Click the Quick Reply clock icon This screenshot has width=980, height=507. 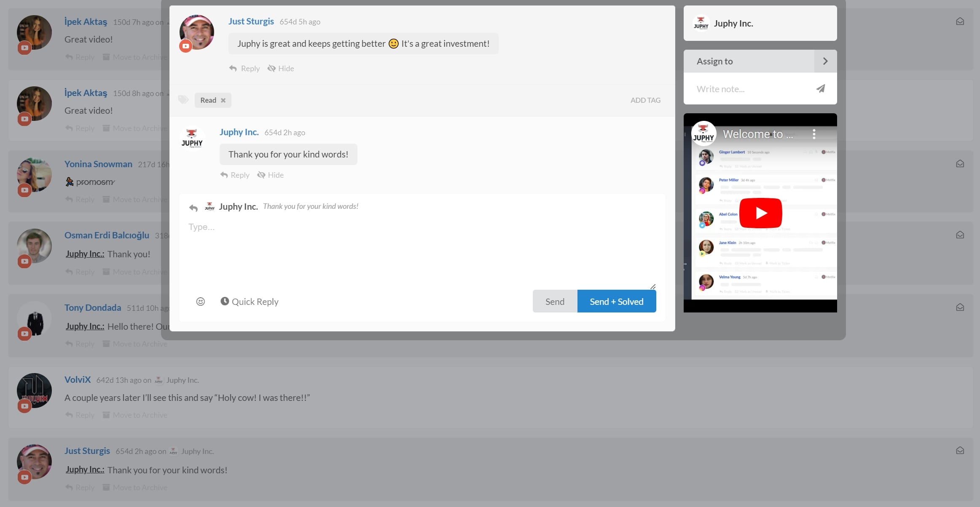[x=223, y=301]
